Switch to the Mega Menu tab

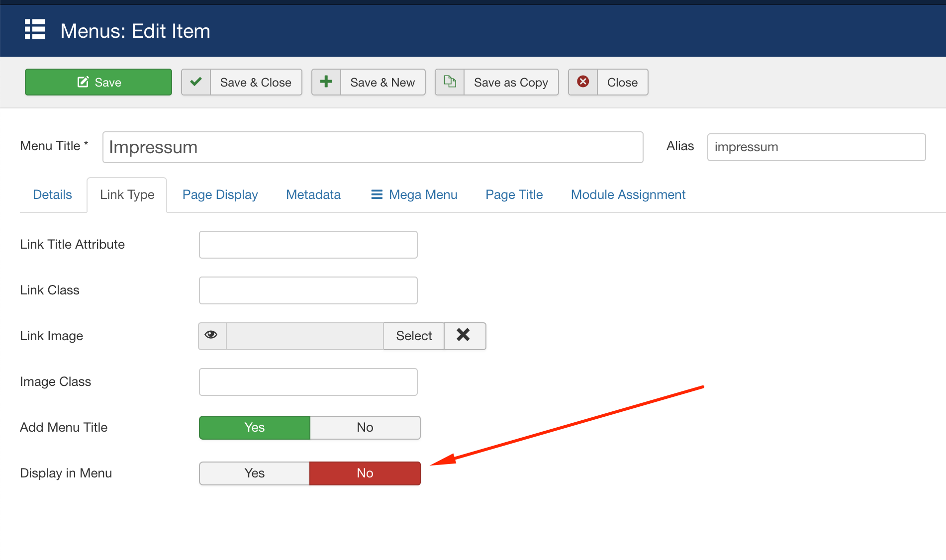tap(414, 194)
